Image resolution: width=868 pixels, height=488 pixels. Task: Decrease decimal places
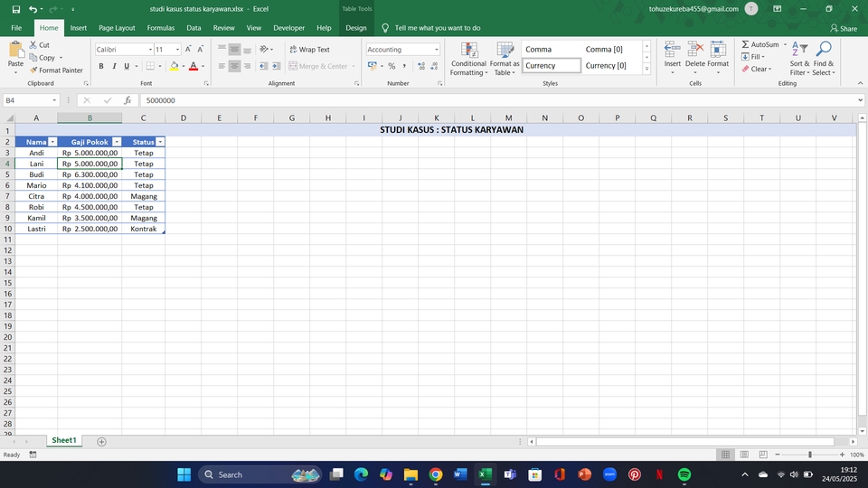434,66
